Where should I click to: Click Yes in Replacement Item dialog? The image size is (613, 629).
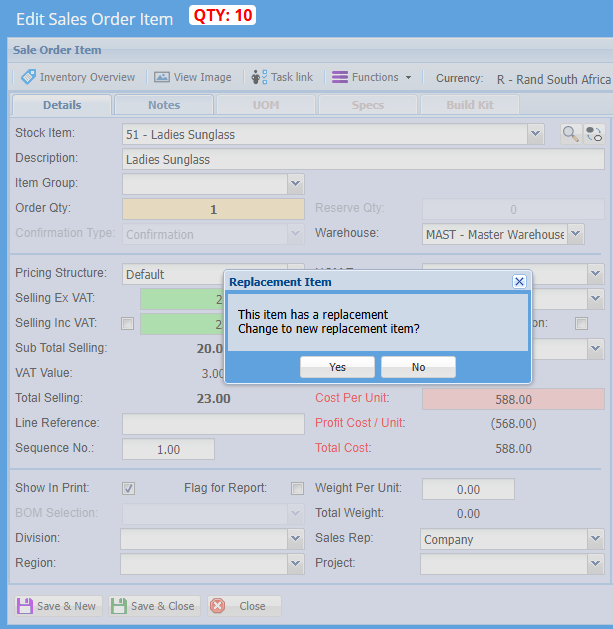coord(337,367)
